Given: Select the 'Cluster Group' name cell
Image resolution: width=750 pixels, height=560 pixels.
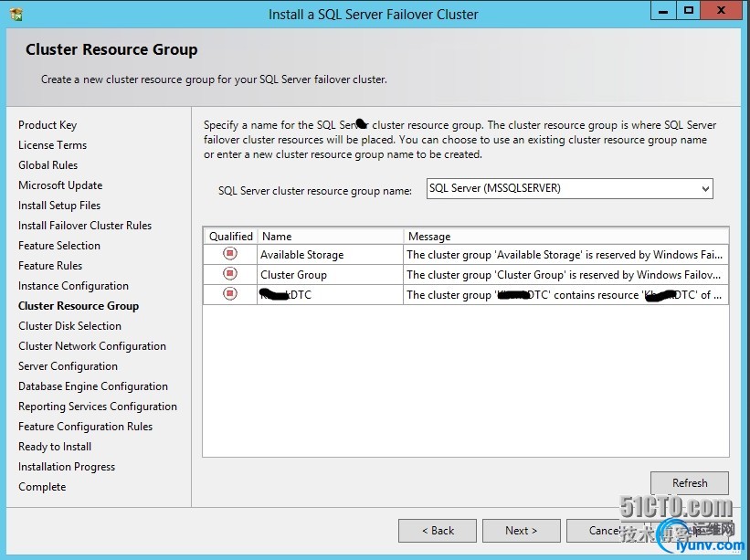Looking at the screenshot, I should [x=330, y=274].
